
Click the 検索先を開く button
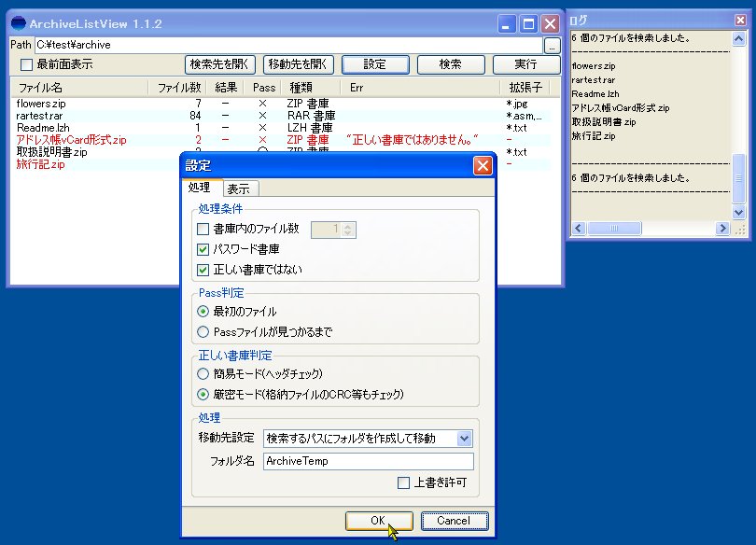click(x=222, y=64)
